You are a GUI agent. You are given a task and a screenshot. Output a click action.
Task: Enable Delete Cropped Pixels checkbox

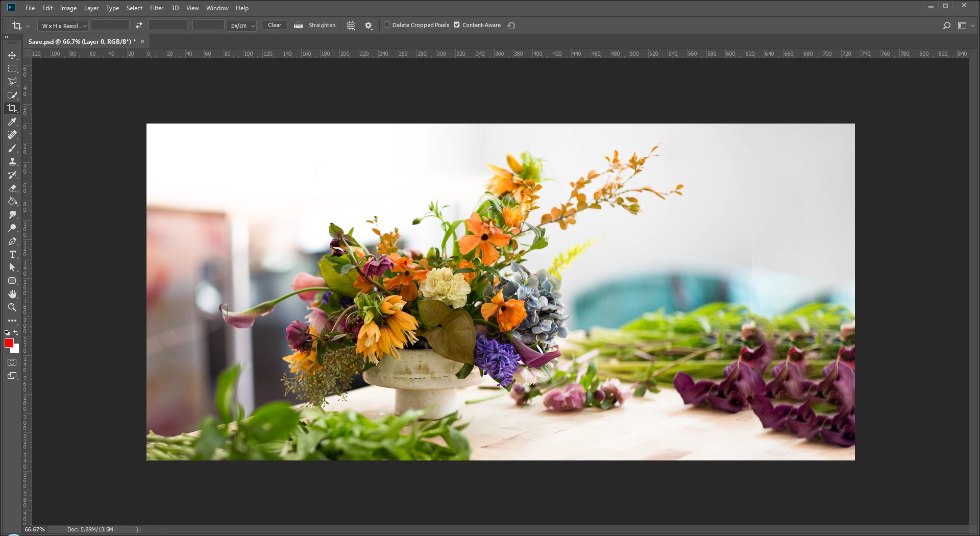(x=387, y=25)
